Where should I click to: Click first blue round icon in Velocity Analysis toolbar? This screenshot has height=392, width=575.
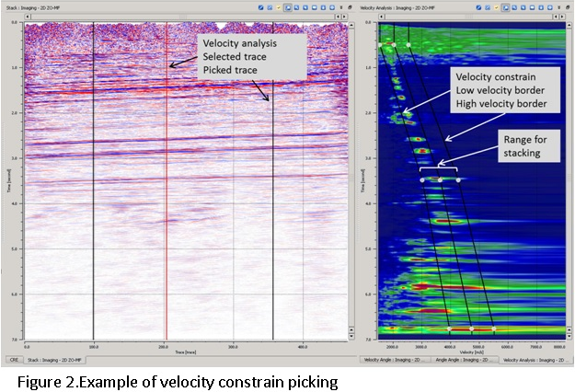481,7
